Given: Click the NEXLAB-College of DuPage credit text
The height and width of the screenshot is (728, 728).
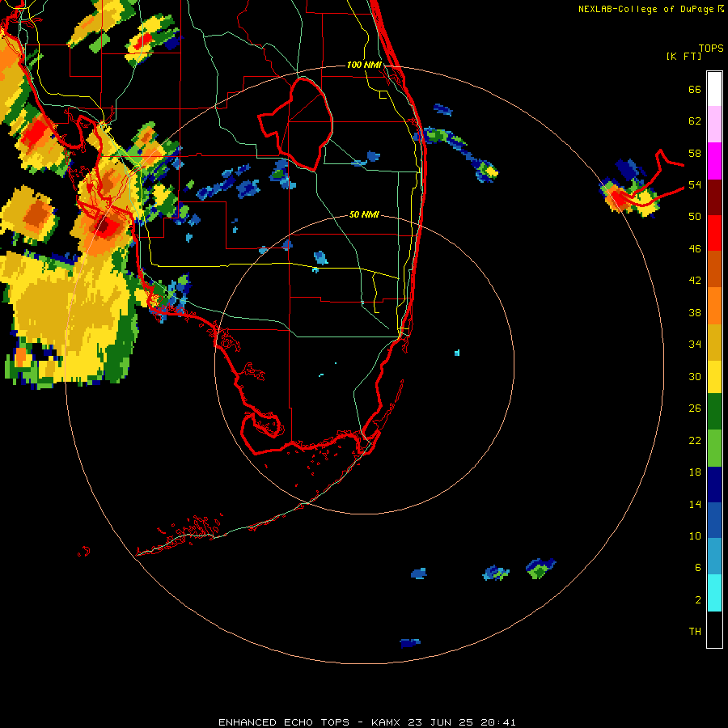Looking at the screenshot, I should [x=645, y=9].
